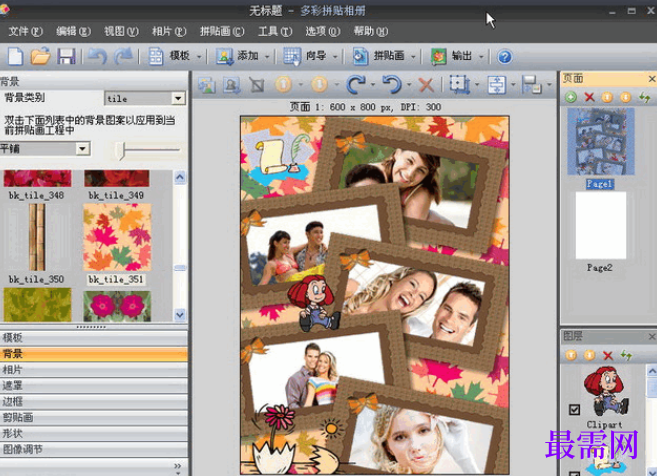657x476 pixels.
Task: Expand the 模板 toolbar dropdown arrow
Action: coord(199,57)
